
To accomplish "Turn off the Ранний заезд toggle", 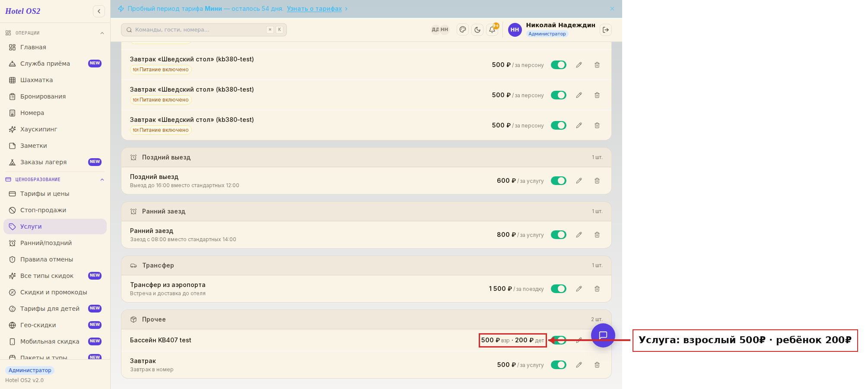I will [559, 235].
